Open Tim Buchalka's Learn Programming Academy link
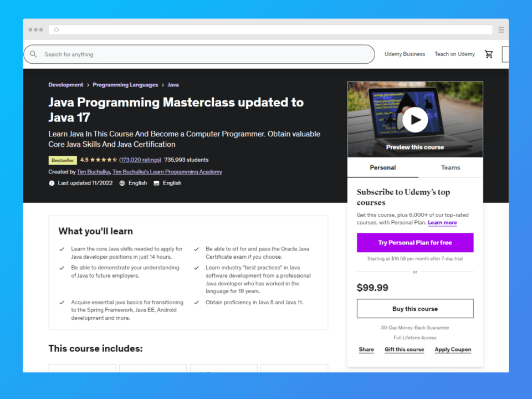 (x=167, y=172)
